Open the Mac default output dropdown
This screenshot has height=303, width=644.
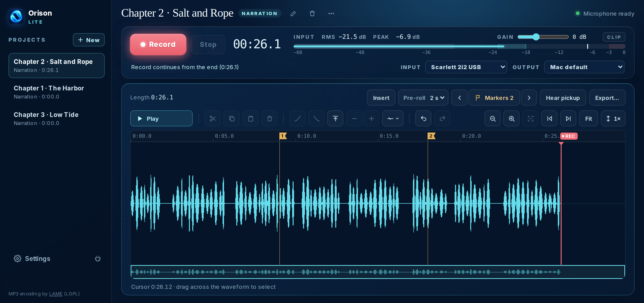pos(584,67)
